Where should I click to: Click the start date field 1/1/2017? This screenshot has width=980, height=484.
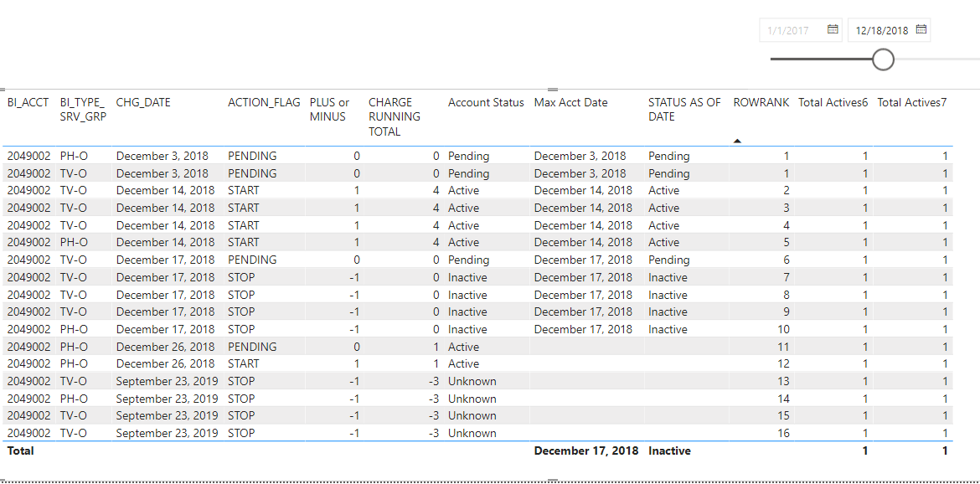click(800, 30)
